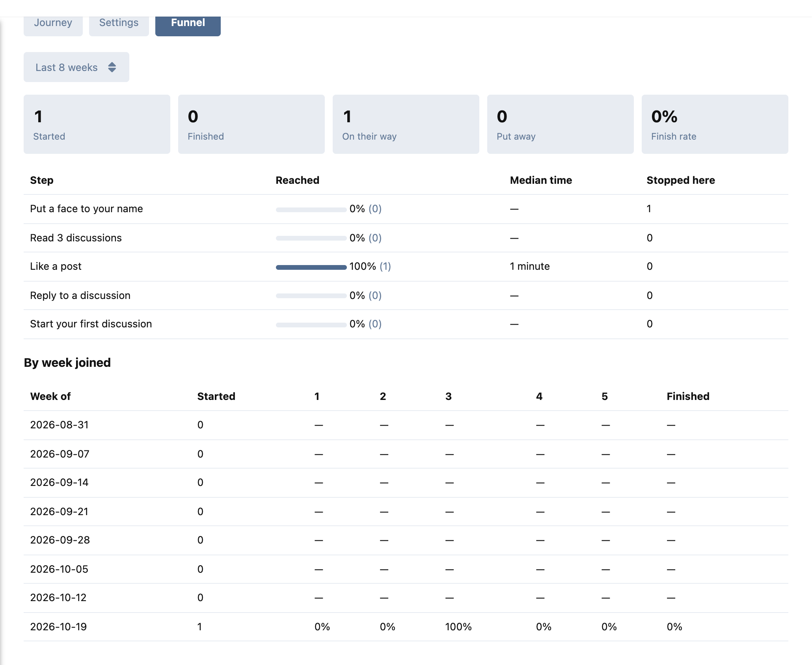This screenshot has height=665, width=812.
Task: Click the up-down arrows icon in date selector
Action: point(112,67)
